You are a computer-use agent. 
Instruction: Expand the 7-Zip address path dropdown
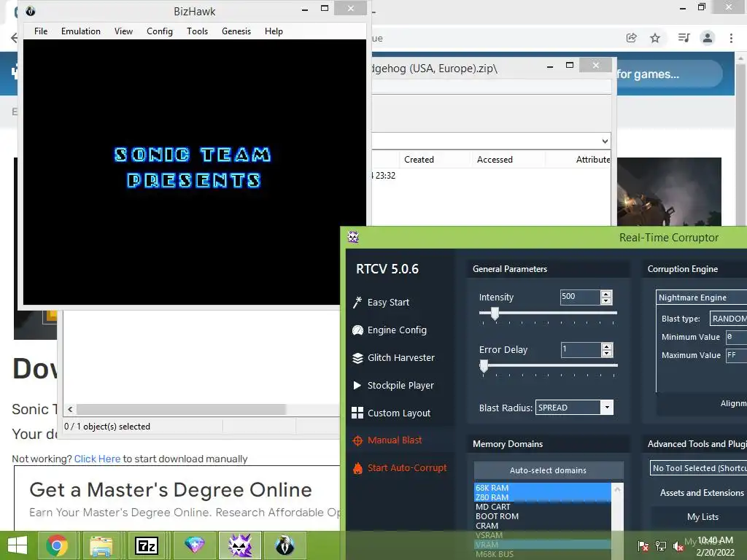click(605, 141)
